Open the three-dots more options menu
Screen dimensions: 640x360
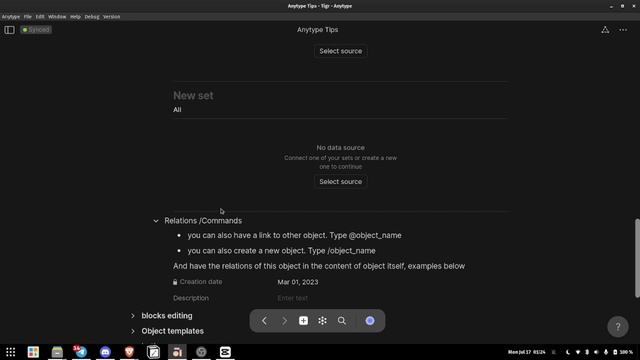tap(623, 30)
